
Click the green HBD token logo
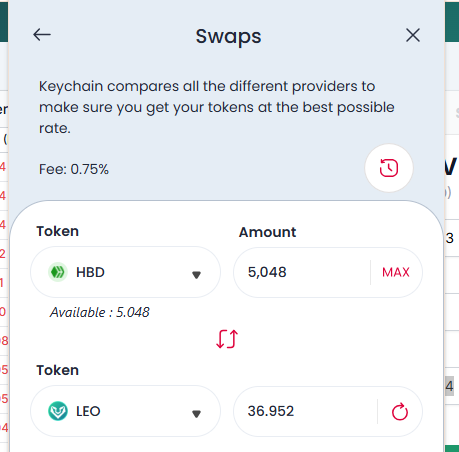58,272
